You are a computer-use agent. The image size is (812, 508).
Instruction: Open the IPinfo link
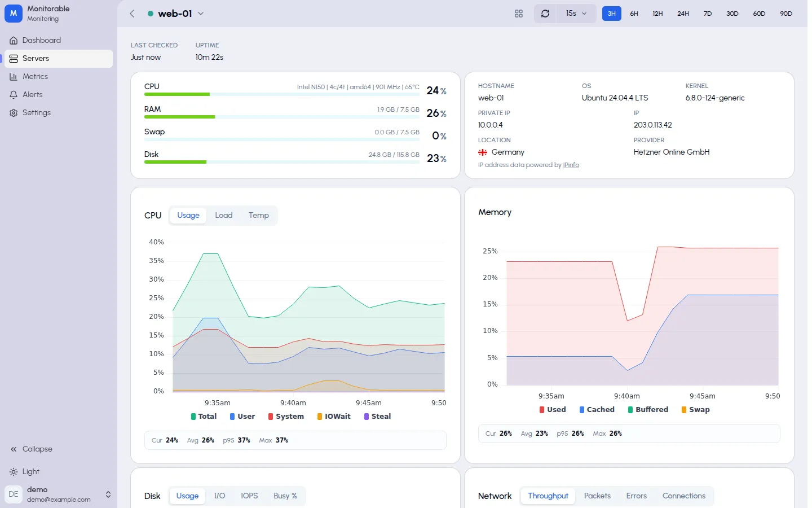tap(571, 165)
